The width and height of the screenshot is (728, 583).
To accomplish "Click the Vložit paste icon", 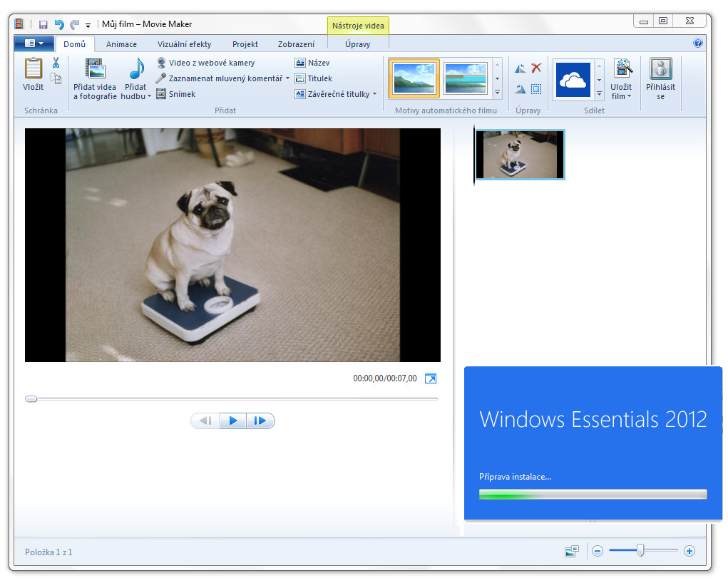I will 33,68.
